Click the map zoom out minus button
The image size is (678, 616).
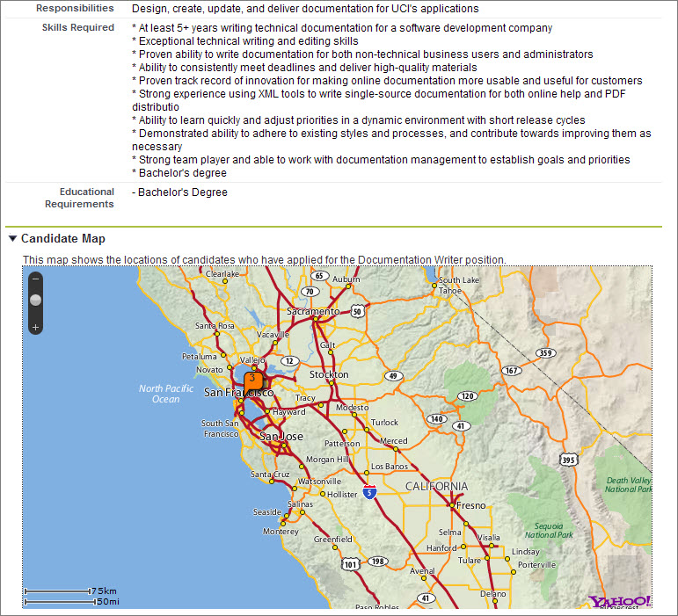click(x=35, y=279)
